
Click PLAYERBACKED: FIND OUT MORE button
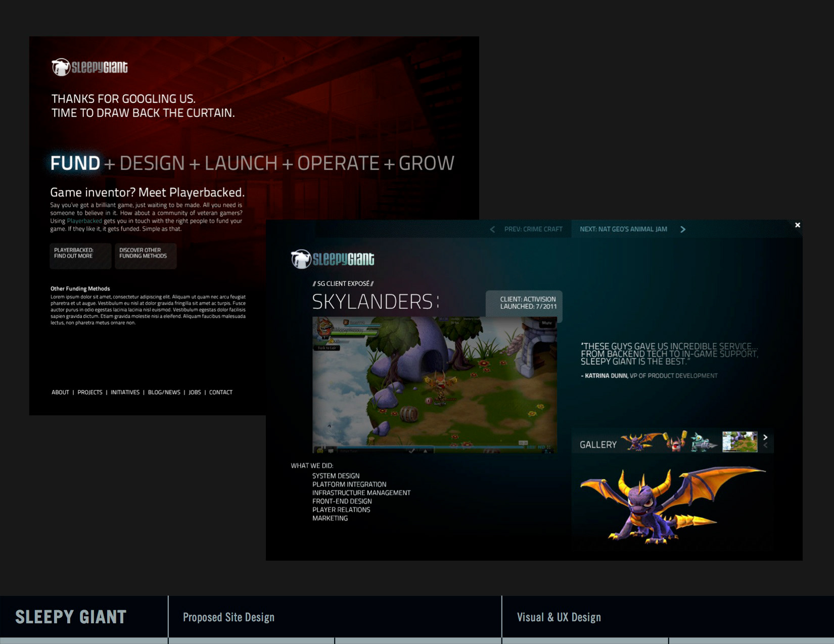pos(80,256)
